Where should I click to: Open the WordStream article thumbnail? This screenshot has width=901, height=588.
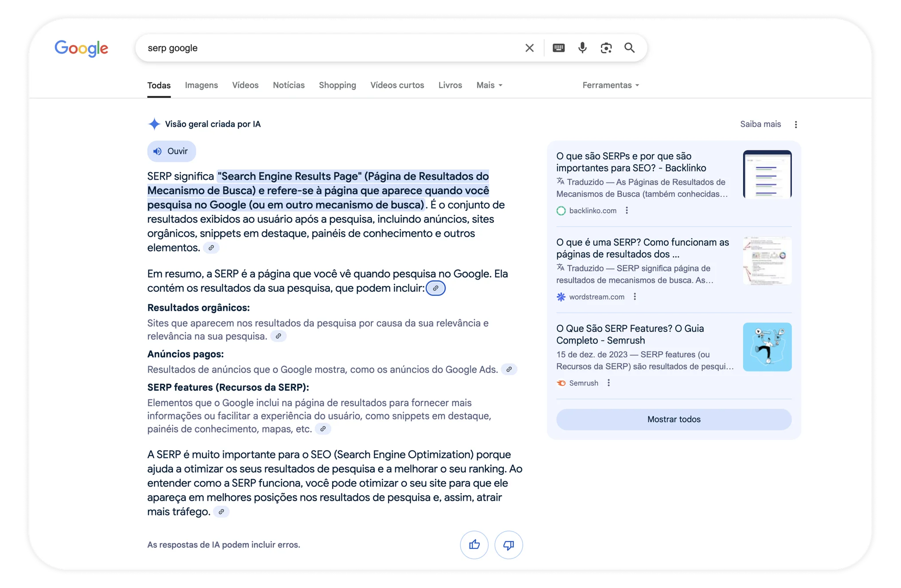pyautogui.click(x=767, y=261)
